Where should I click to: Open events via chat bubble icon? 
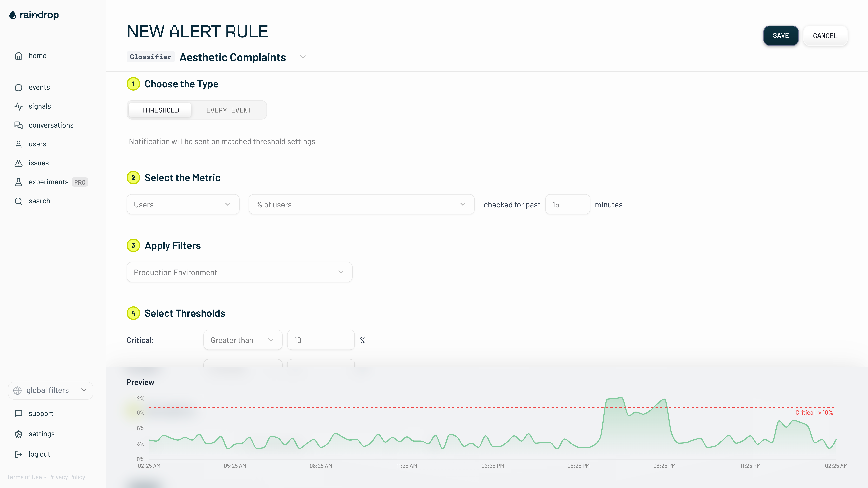pos(19,88)
